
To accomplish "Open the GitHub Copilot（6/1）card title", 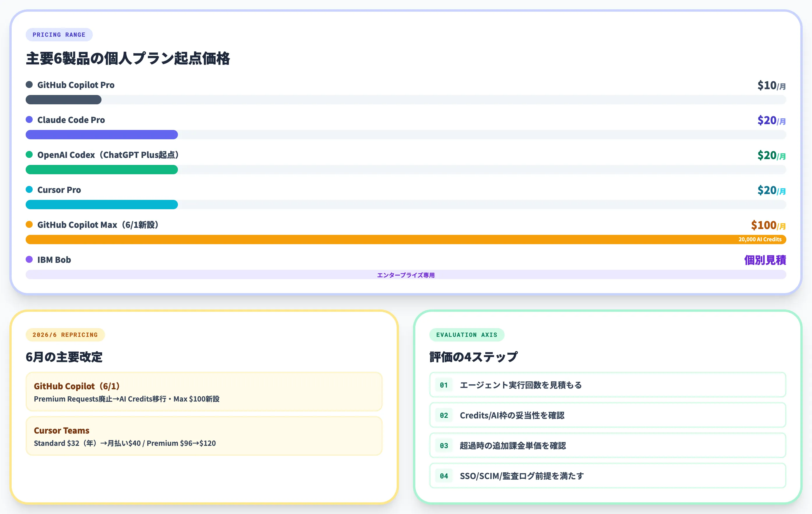I will point(77,386).
